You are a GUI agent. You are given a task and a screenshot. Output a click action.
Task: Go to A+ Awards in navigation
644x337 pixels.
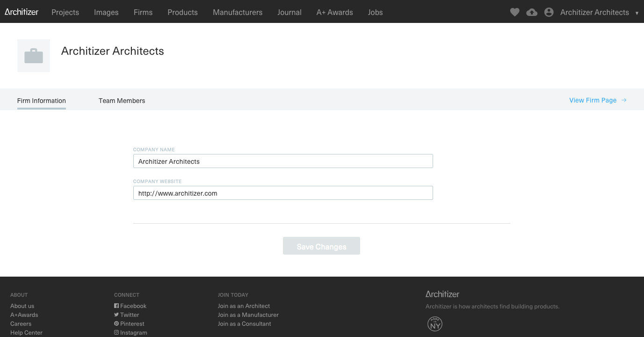pos(335,12)
